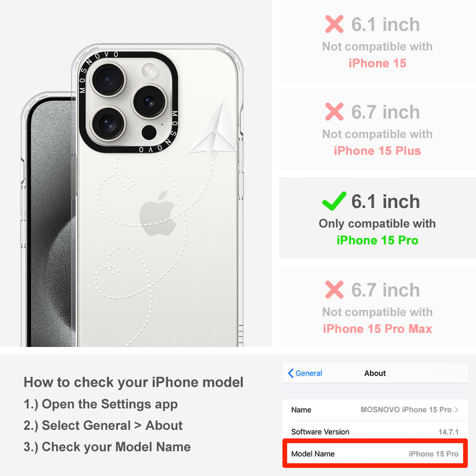The image size is (476, 476).
Task: Click the red X next to iPhone 15
Action: (334, 24)
